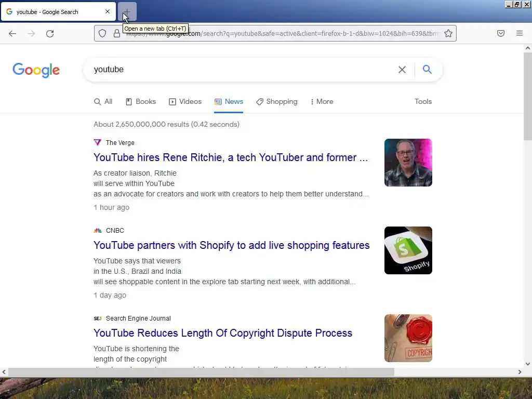Screen dimensions: 532x399
Task: Click the CNBC source label
Action: [115, 231]
